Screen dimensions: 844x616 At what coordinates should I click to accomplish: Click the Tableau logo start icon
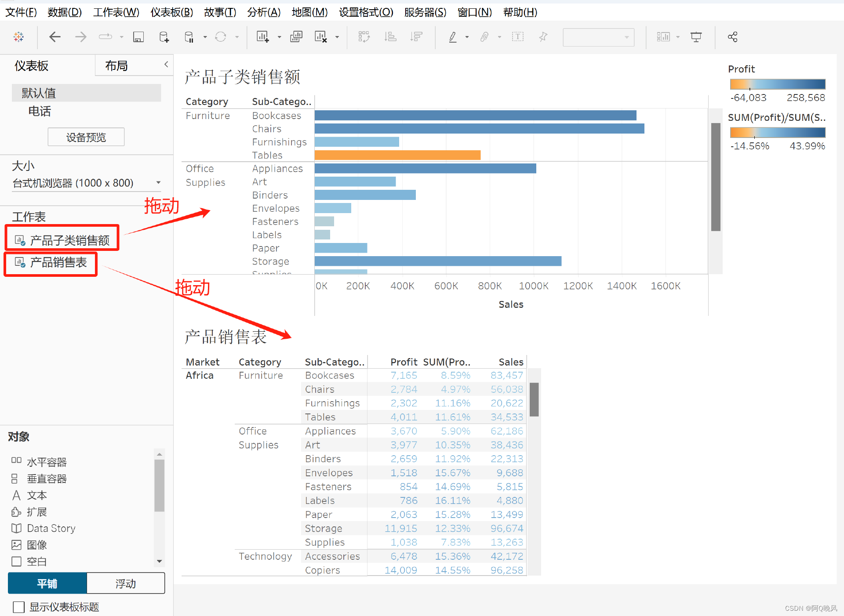(x=18, y=37)
